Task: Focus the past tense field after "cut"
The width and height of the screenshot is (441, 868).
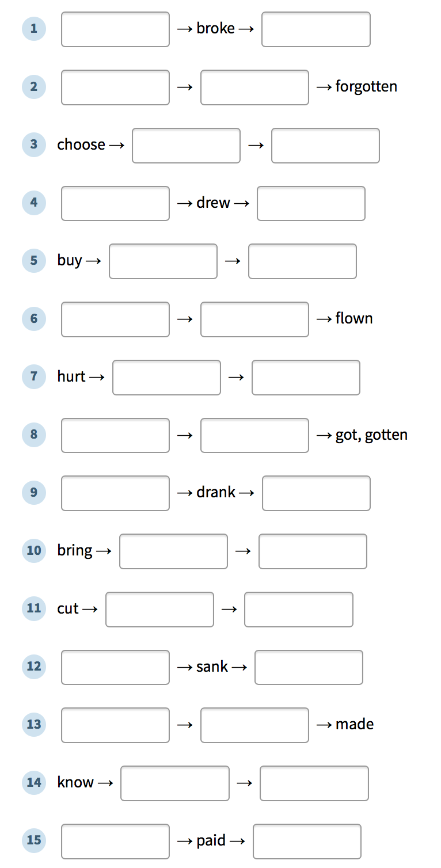Action: (159, 610)
